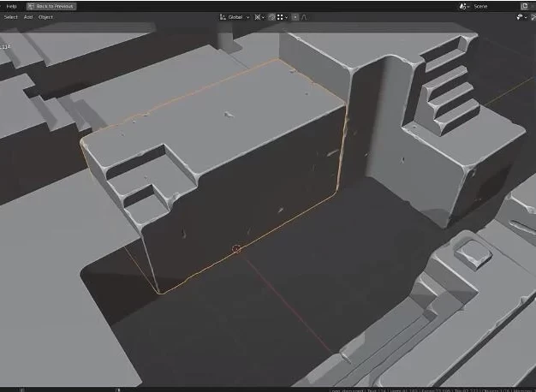Toggle snapping with the magnet icon

(x=271, y=17)
